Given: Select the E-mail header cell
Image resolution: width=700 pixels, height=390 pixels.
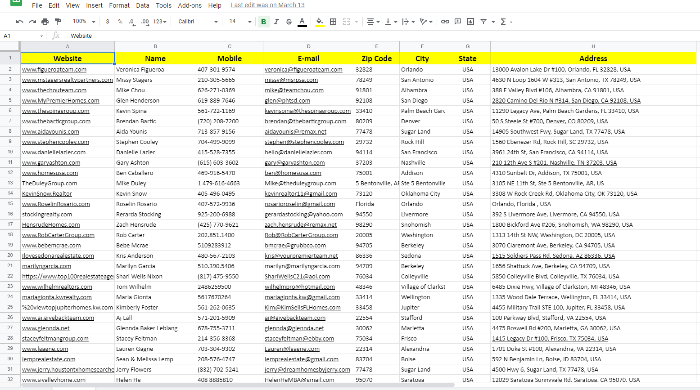Looking at the screenshot, I should [x=308, y=58].
